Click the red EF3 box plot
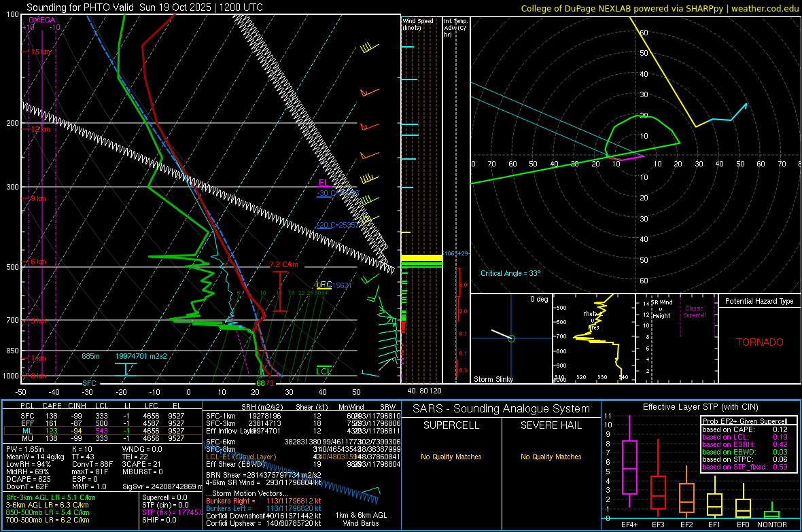The width and height of the screenshot is (802, 532). 658,491
